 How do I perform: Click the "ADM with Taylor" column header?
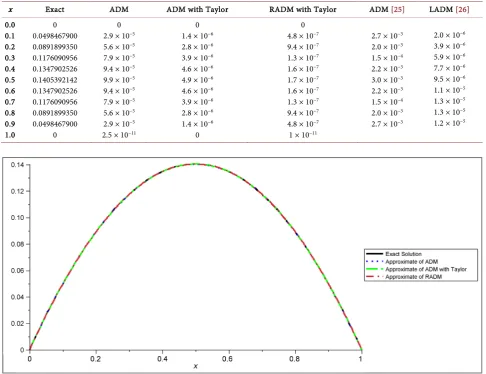(197, 9)
